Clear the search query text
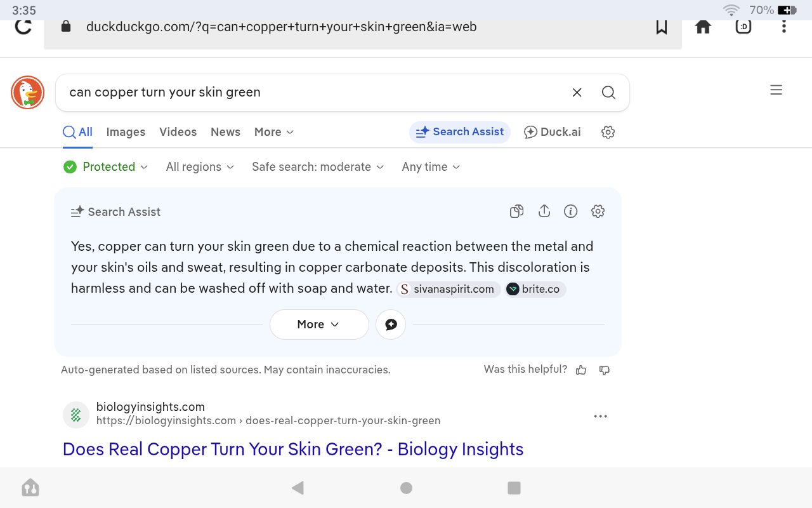 tap(577, 93)
